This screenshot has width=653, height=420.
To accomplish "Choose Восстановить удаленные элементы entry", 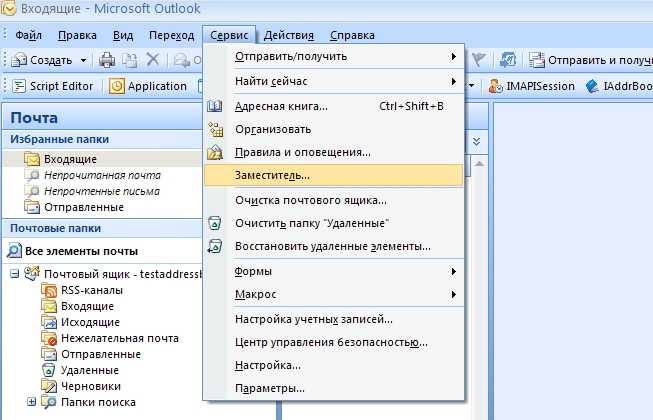I will click(x=334, y=246).
